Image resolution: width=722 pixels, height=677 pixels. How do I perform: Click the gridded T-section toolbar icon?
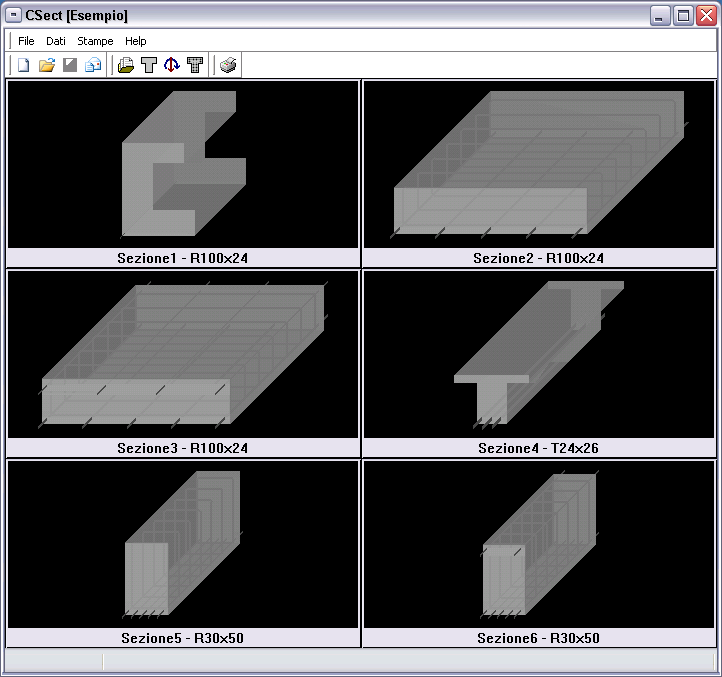coord(195,66)
